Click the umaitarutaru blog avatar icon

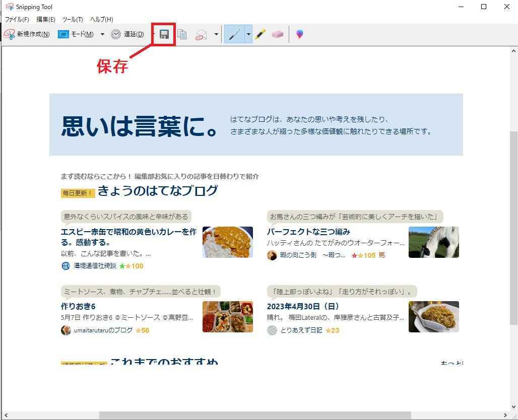66,330
